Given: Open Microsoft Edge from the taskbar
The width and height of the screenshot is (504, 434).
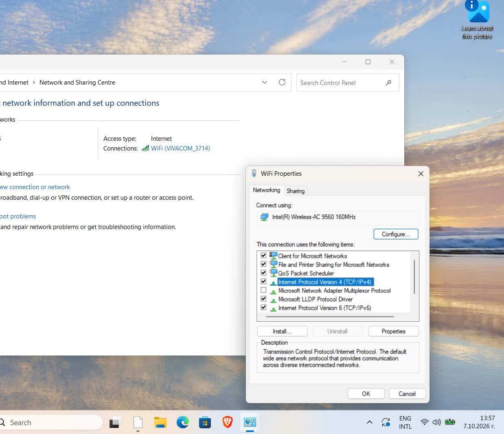Looking at the screenshot, I should (183, 423).
